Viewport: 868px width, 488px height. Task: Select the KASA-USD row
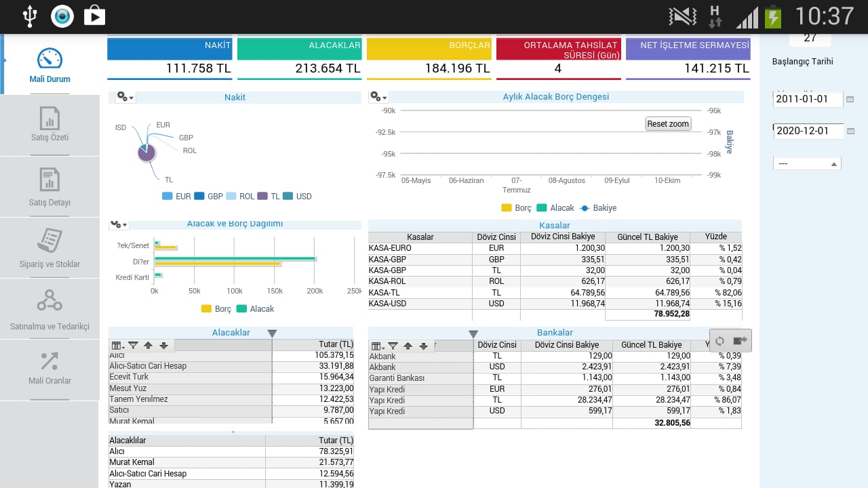(x=555, y=304)
